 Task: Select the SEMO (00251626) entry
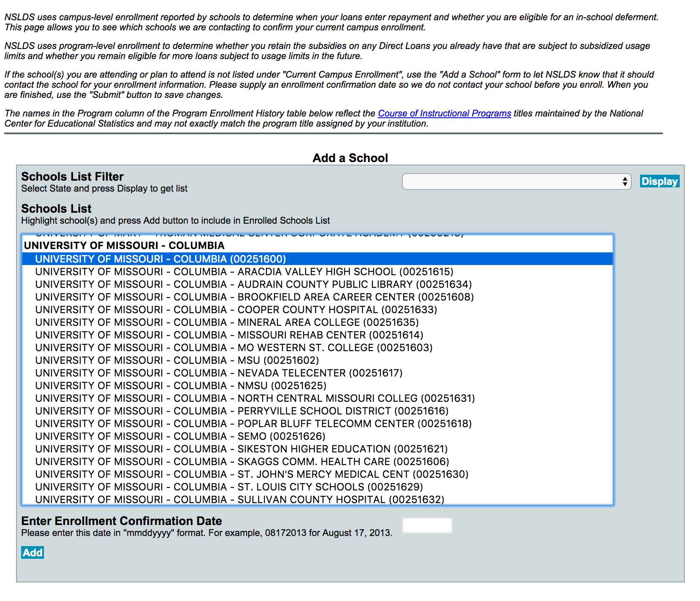(317, 436)
